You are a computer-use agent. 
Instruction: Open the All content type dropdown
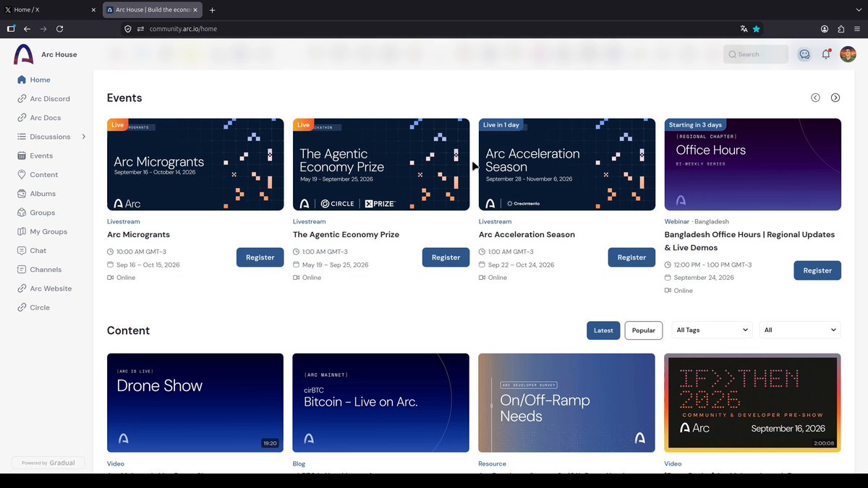click(800, 330)
